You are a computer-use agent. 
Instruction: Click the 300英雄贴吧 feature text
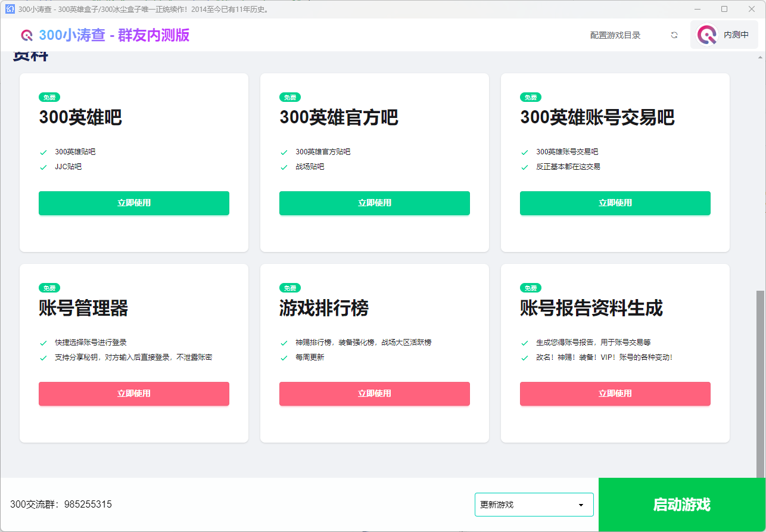(x=75, y=152)
